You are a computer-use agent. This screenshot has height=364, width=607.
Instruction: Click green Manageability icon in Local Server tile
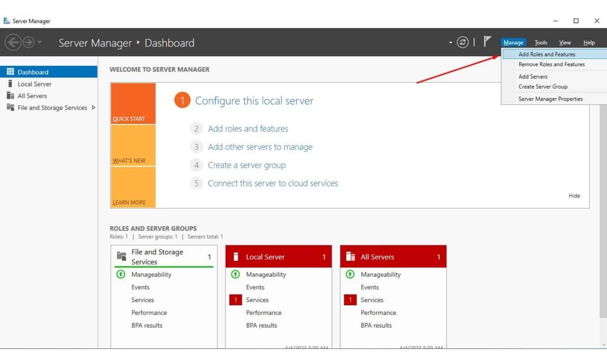(236, 274)
